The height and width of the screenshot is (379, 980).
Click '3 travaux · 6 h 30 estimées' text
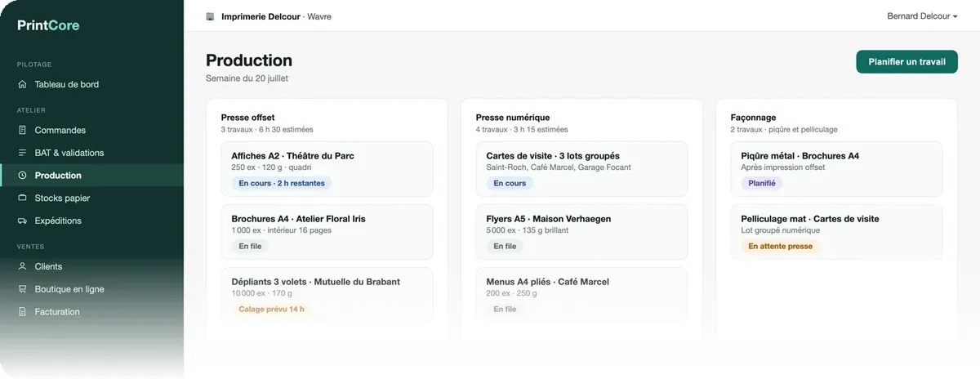pyautogui.click(x=266, y=130)
